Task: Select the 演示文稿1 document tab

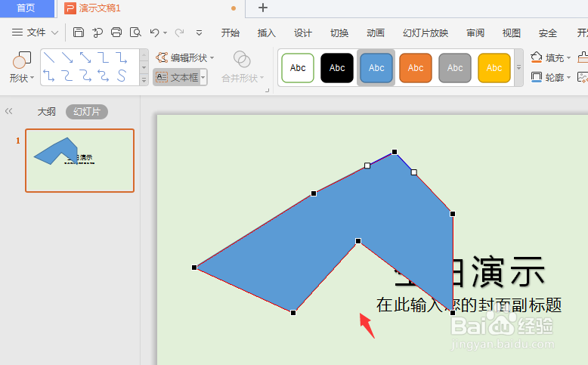Action: pos(99,8)
